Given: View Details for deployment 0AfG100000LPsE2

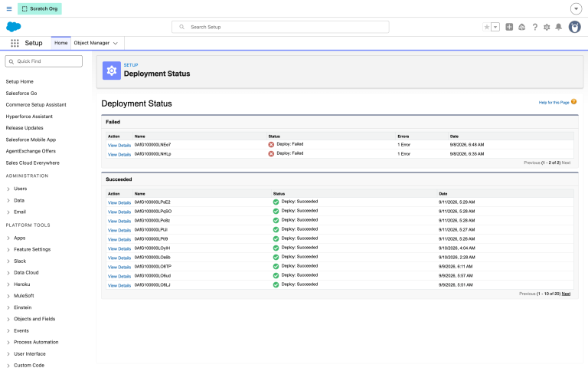Looking at the screenshot, I should pos(119,202).
